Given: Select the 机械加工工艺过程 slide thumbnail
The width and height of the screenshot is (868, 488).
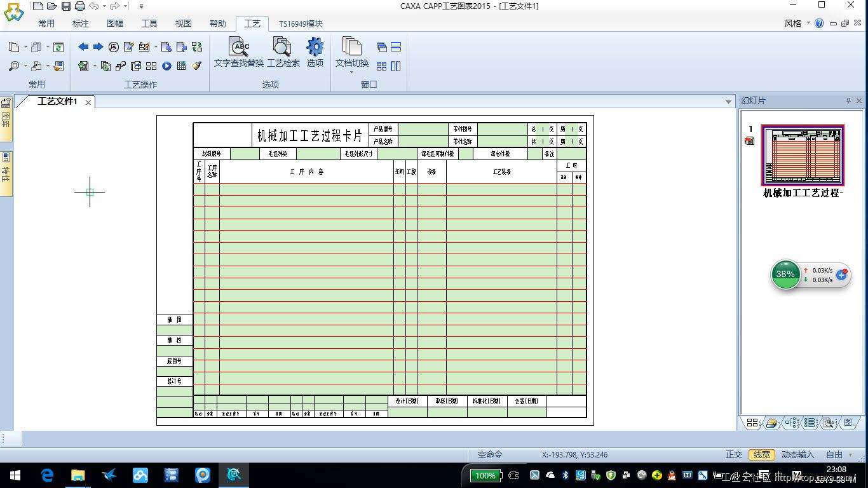Looking at the screenshot, I should click(x=803, y=156).
